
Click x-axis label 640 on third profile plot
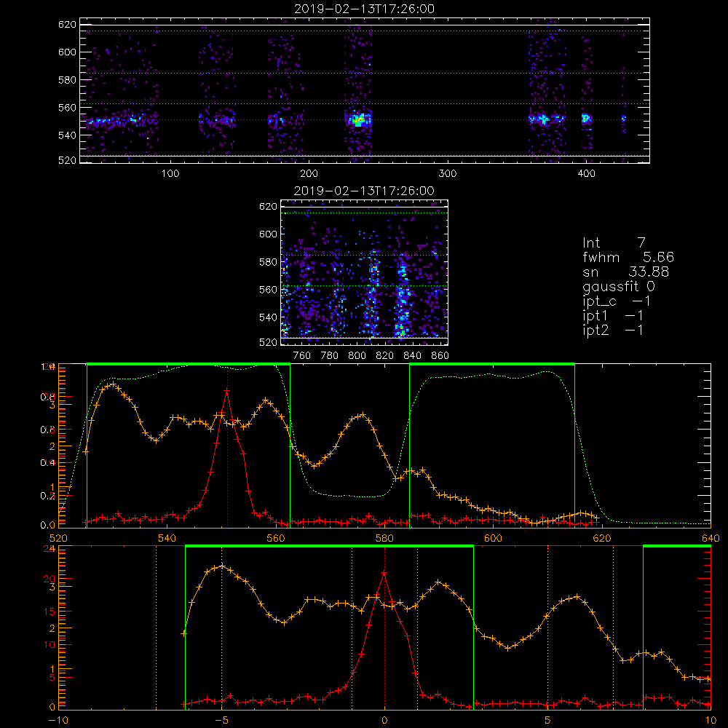click(x=711, y=538)
